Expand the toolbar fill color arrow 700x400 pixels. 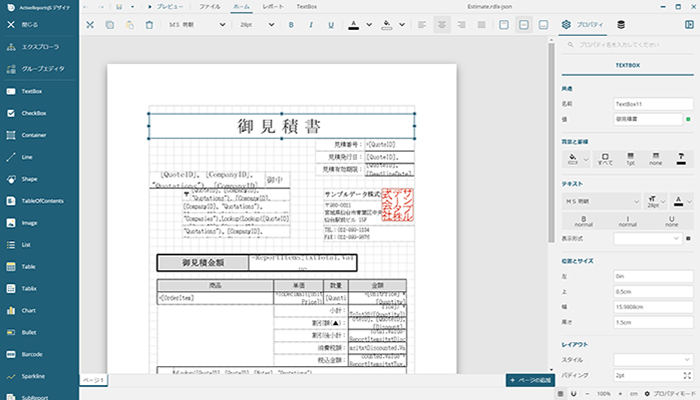(402, 25)
